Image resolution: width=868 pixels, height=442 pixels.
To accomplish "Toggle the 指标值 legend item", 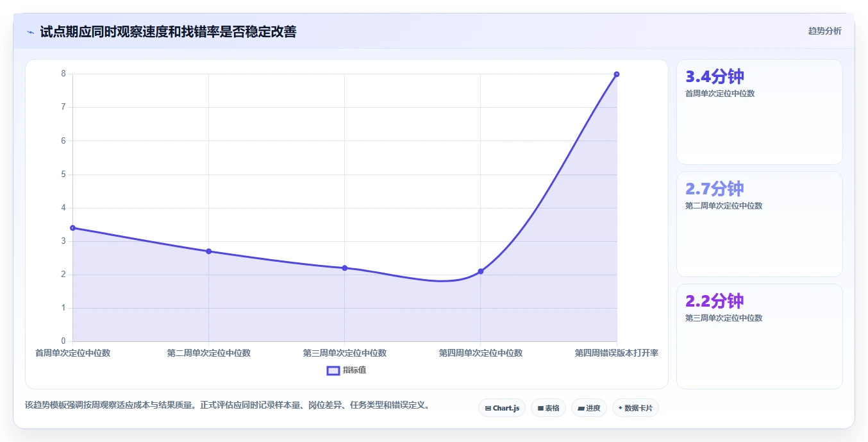I will pyautogui.click(x=347, y=370).
